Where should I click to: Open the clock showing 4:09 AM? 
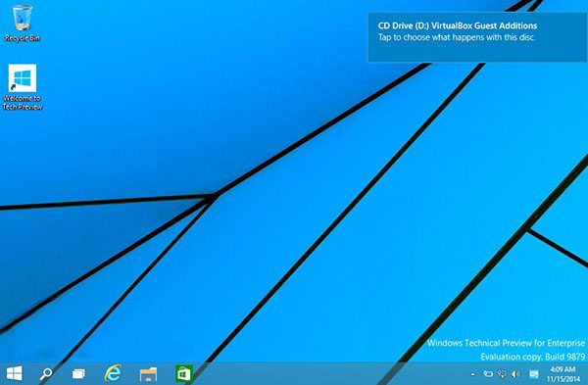(x=563, y=374)
